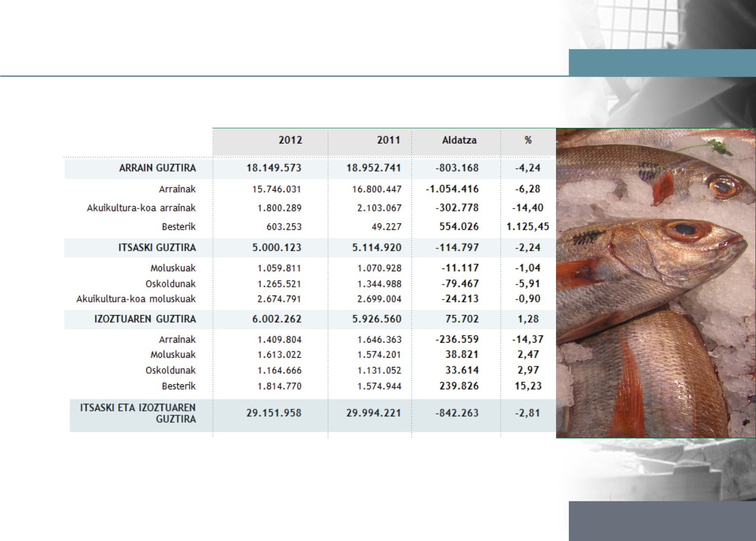
Task: Select the % column header
Action: (528, 140)
